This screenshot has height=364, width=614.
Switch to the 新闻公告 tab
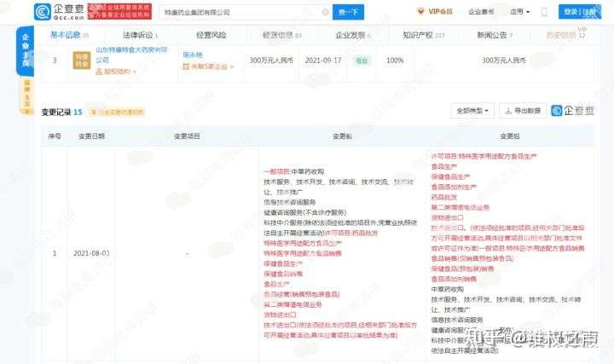pos(495,35)
